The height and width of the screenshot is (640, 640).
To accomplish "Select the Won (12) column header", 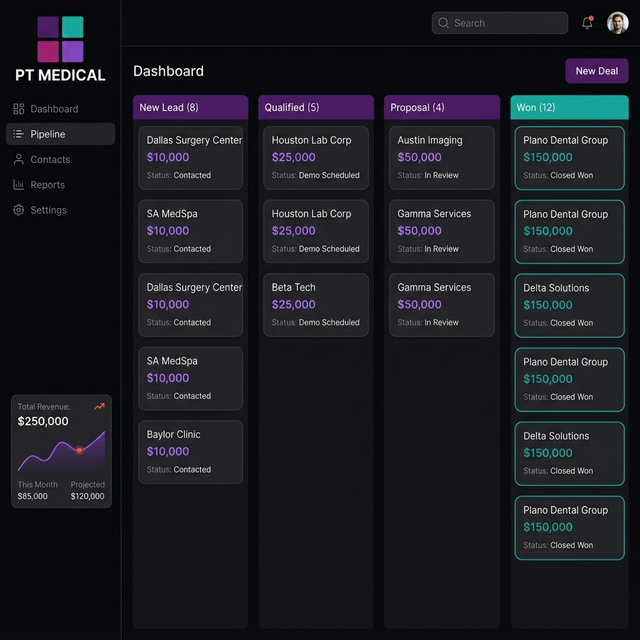I will (569, 107).
